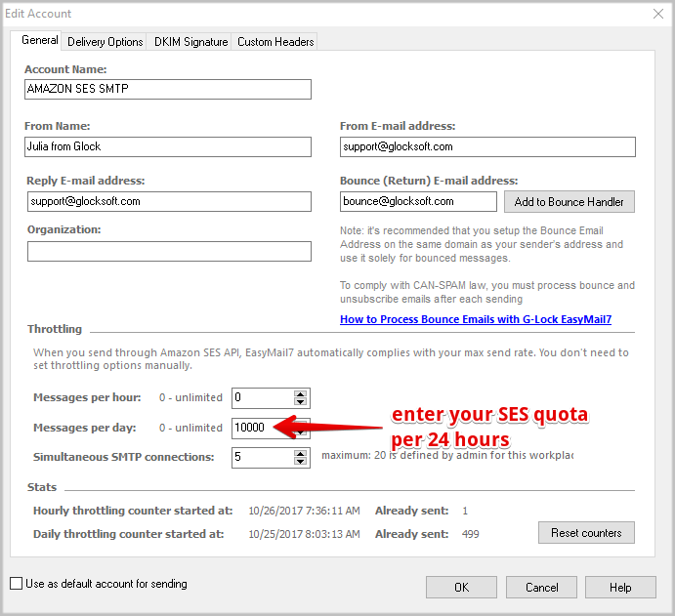The height and width of the screenshot is (616, 675).
Task: Decrease Simultaneous SMTP connections with down arrow
Action: tap(300, 461)
